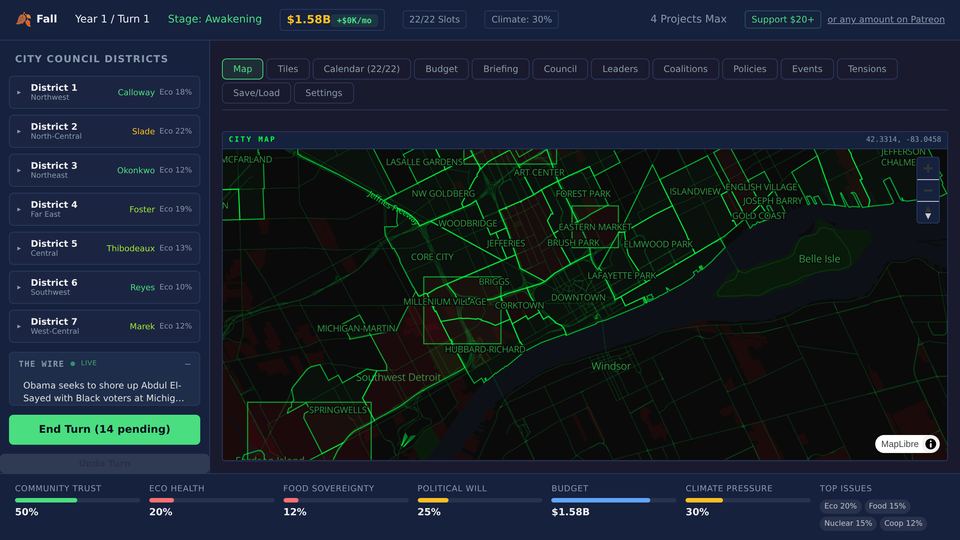Open the Council tab
The image size is (960, 540).
tap(560, 69)
